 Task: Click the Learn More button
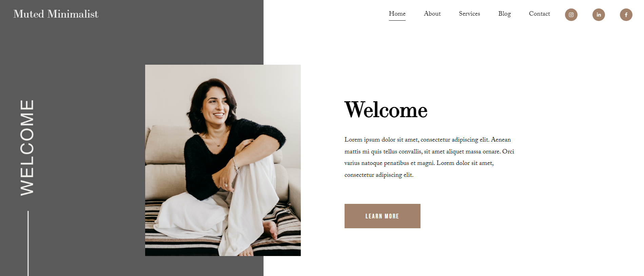point(382,216)
